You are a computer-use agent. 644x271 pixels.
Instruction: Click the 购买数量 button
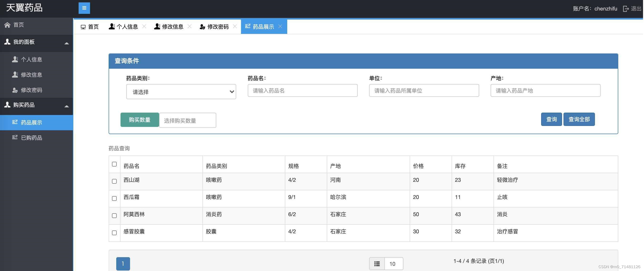(140, 120)
